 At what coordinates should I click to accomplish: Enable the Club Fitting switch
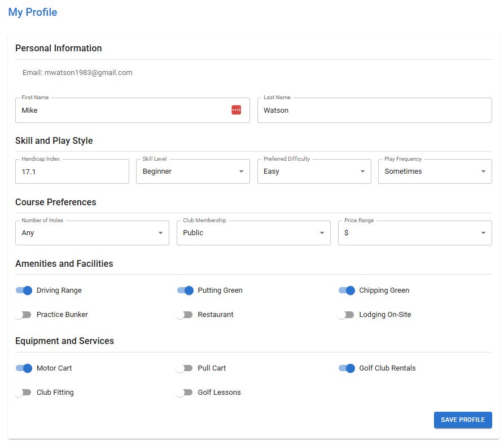23,393
